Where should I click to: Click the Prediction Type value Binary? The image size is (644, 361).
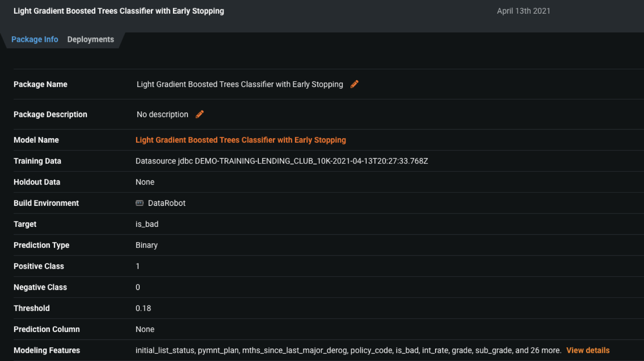147,245
